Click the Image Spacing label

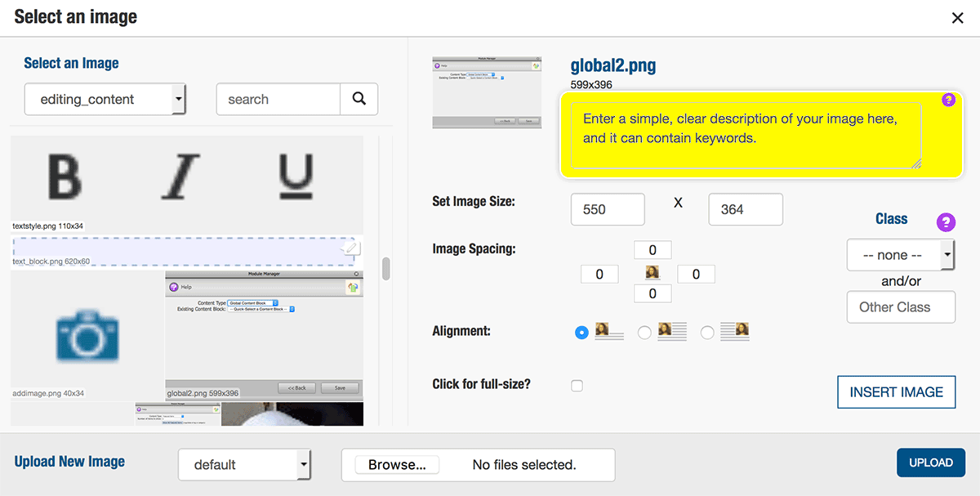pyautogui.click(x=474, y=248)
